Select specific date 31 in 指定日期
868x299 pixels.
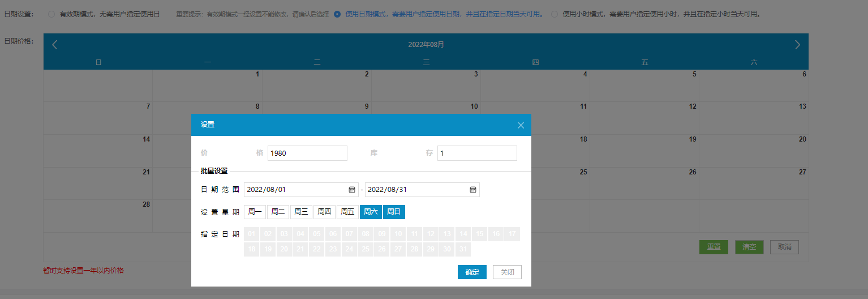[x=463, y=249]
